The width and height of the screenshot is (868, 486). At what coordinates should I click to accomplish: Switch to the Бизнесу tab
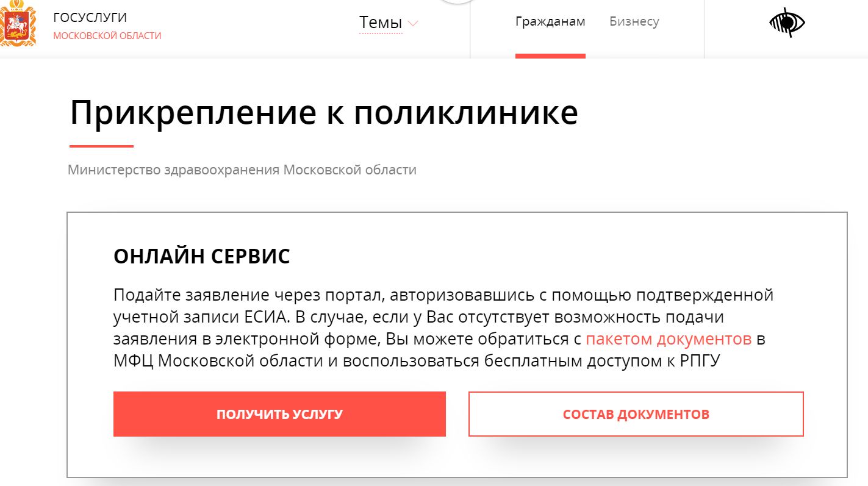point(634,22)
